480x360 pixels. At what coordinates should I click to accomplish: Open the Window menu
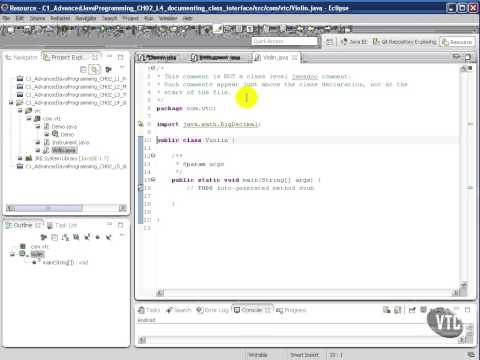[x=168, y=18]
